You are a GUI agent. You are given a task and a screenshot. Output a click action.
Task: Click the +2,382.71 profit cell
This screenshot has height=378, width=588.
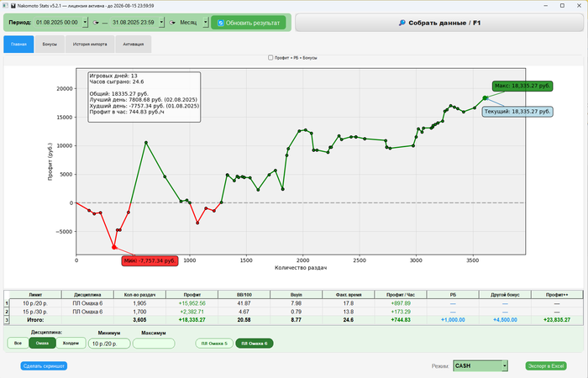pyautogui.click(x=192, y=312)
